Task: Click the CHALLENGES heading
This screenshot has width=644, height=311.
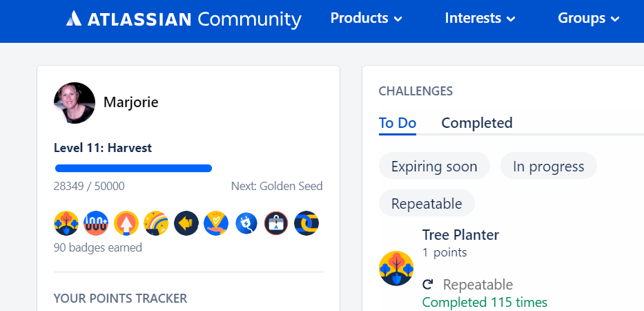Action: click(x=416, y=91)
